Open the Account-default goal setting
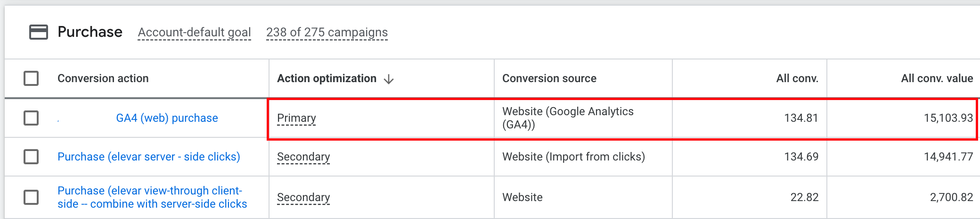980x219 pixels. point(194,33)
